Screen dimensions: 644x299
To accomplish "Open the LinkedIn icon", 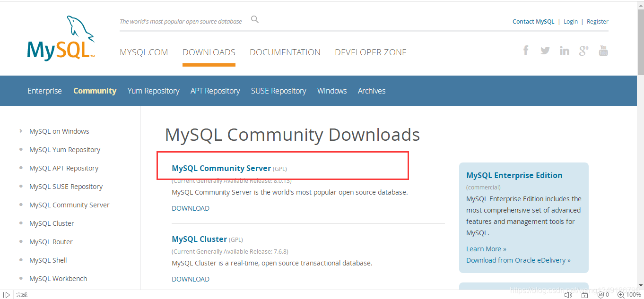I will click(x=565, y=51).
